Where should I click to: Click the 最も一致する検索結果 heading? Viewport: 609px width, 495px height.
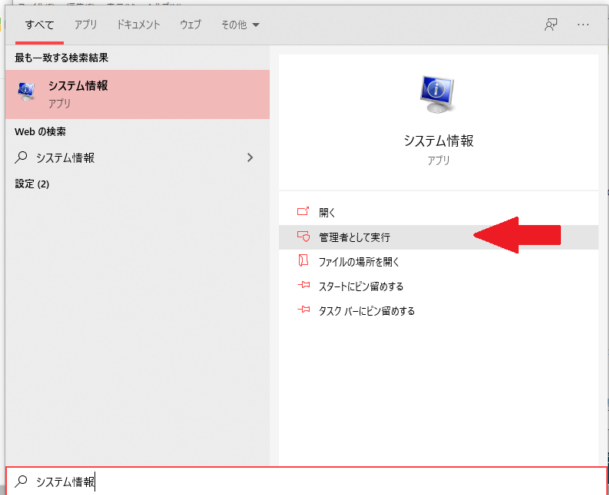tap(61, 58)
